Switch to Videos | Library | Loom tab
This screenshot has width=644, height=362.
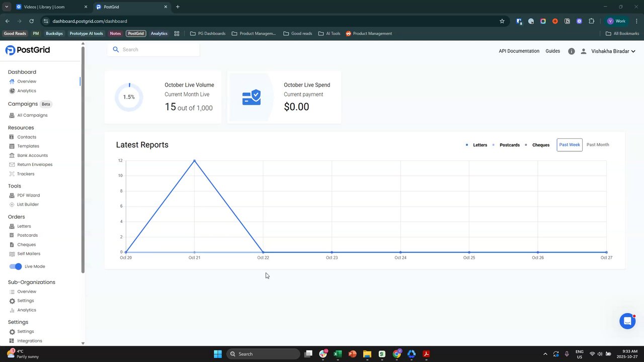coord(50,7)
